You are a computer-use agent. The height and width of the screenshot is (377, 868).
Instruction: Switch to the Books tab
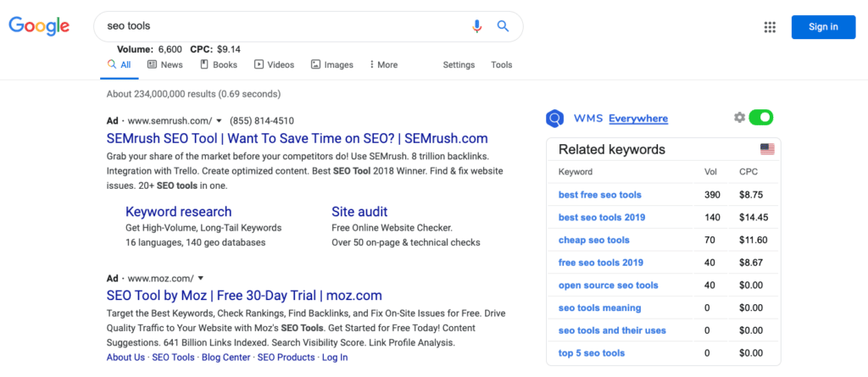(x=219, y=64)
